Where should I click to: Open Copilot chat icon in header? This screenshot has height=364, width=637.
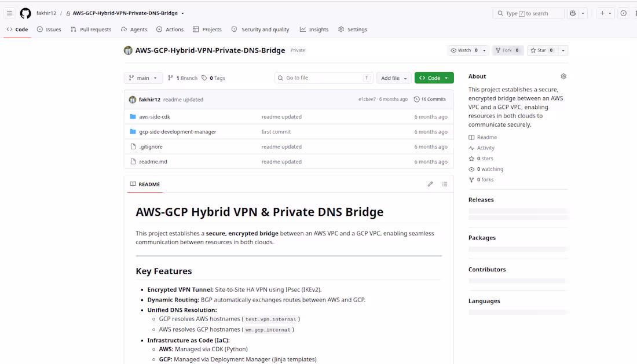tap(573, 13)
